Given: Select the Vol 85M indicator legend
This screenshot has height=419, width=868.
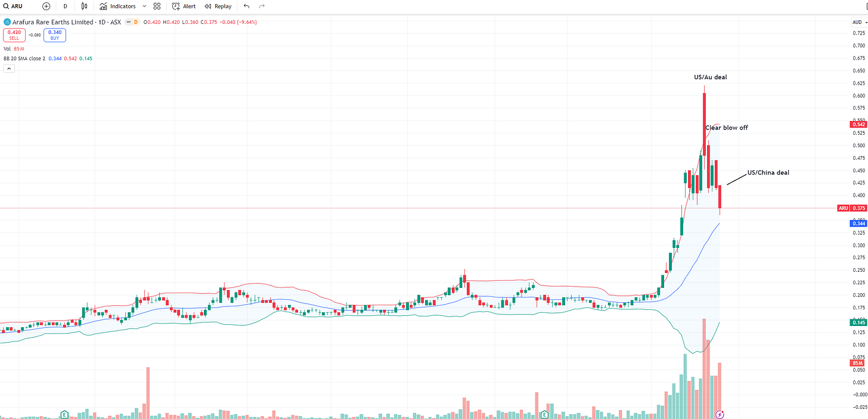Looking at the screenshot, I should coord(15,49).
